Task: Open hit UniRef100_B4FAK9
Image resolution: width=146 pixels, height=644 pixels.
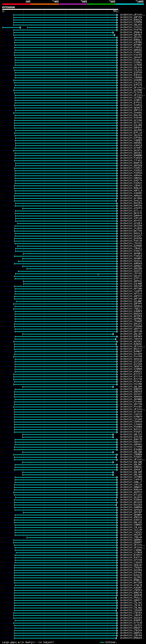Action: 131,336
